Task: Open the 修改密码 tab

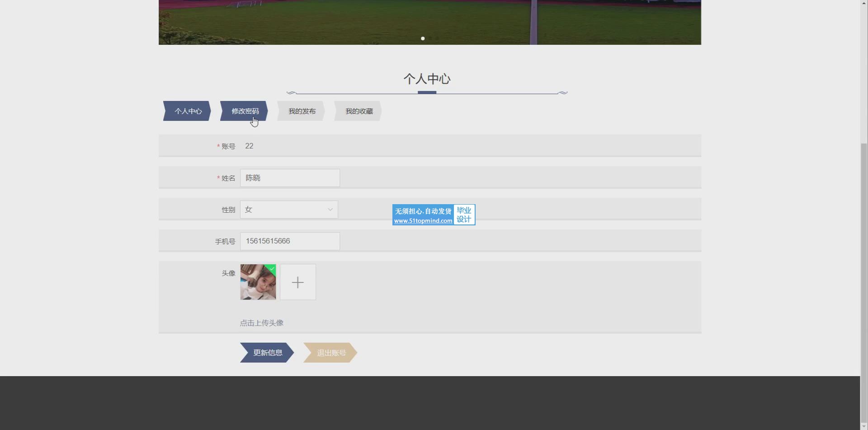Action: (244, 111)
